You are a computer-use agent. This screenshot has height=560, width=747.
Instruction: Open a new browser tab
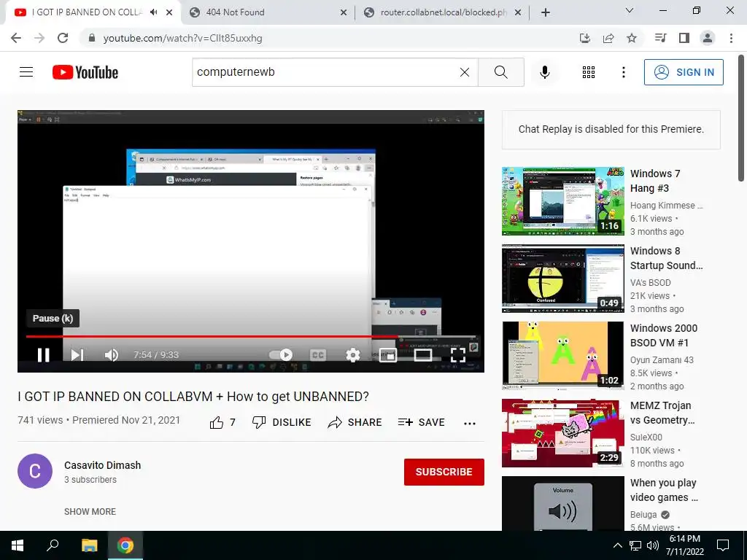(546, 13)
